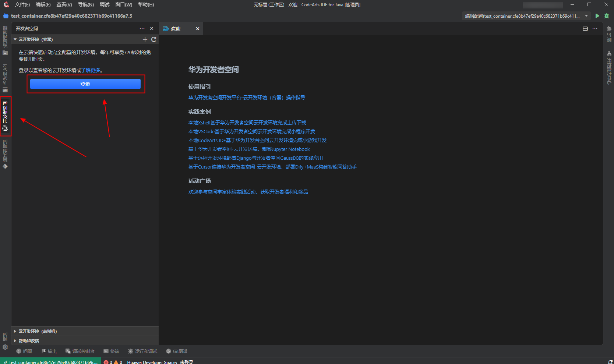Open the Git图谱 panel

[x=177, y=351]
